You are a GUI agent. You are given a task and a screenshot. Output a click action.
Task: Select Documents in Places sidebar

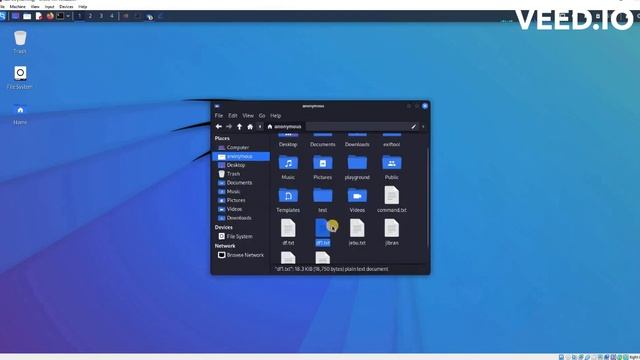coord(241,183)
